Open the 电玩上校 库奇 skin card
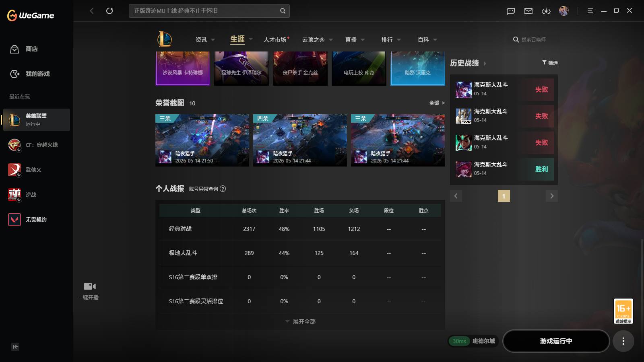Viewport: 644px width, 362px height. tap(359, 68)
